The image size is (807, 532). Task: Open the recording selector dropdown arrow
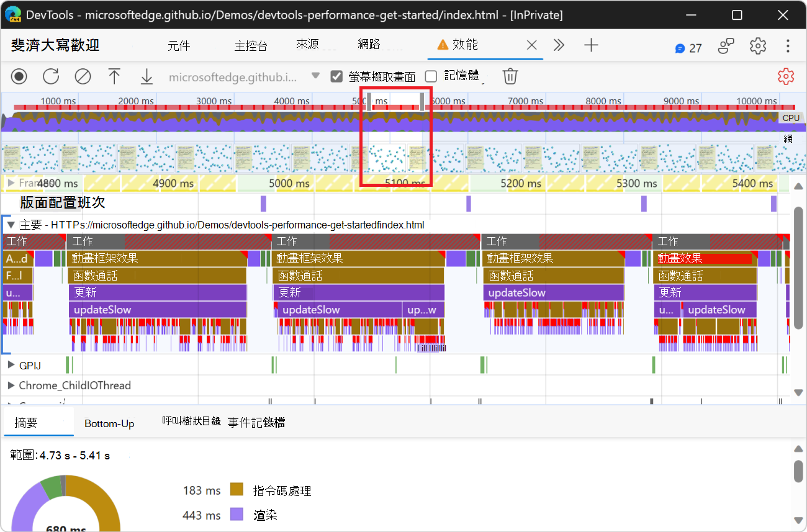[315, 76]
